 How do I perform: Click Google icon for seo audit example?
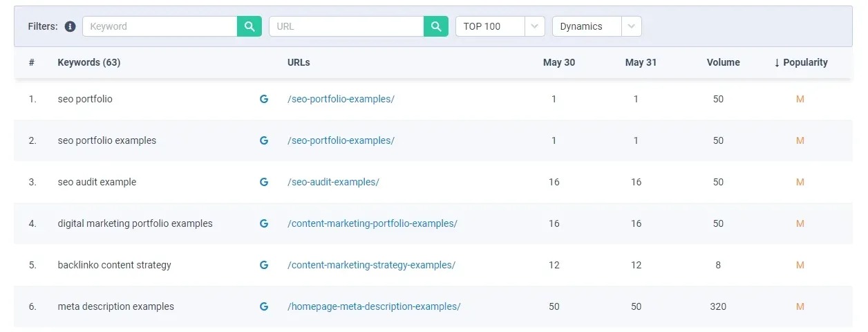click(x=263, y=182)
